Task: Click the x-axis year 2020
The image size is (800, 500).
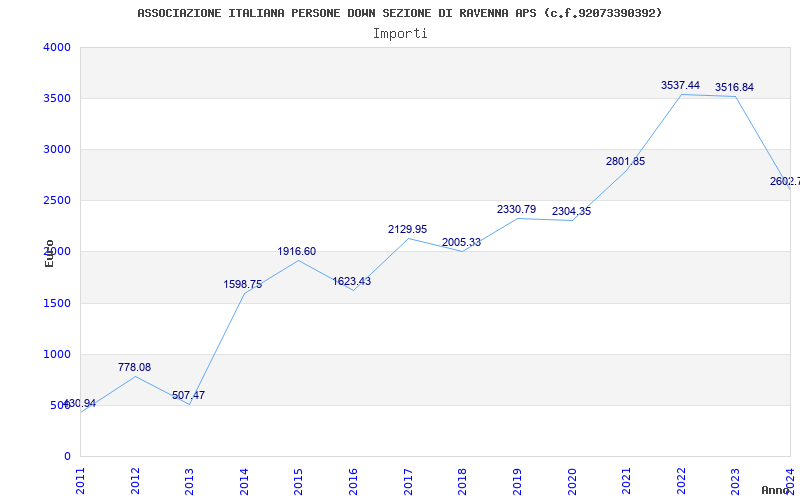Action: click(x=571, y=481)
